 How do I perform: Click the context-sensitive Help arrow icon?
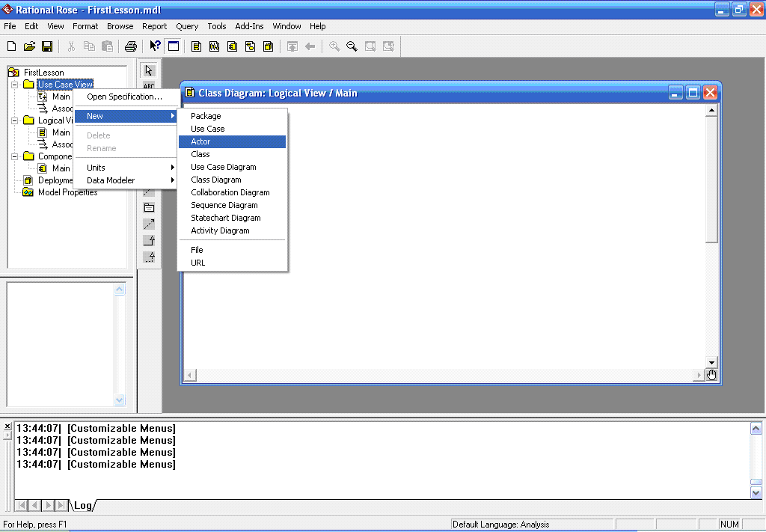(x=155, y=46)
